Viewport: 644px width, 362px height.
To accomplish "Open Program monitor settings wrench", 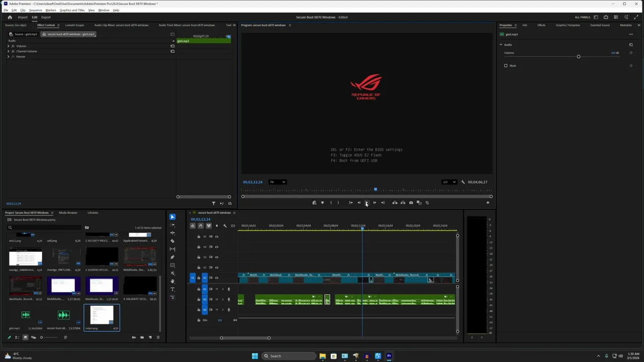I will point(463,182).
